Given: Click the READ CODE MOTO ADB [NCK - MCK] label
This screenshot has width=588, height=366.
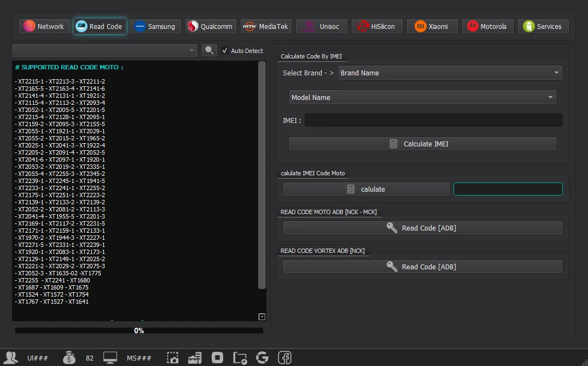Looking at the screenshot, I should point(329,212).
